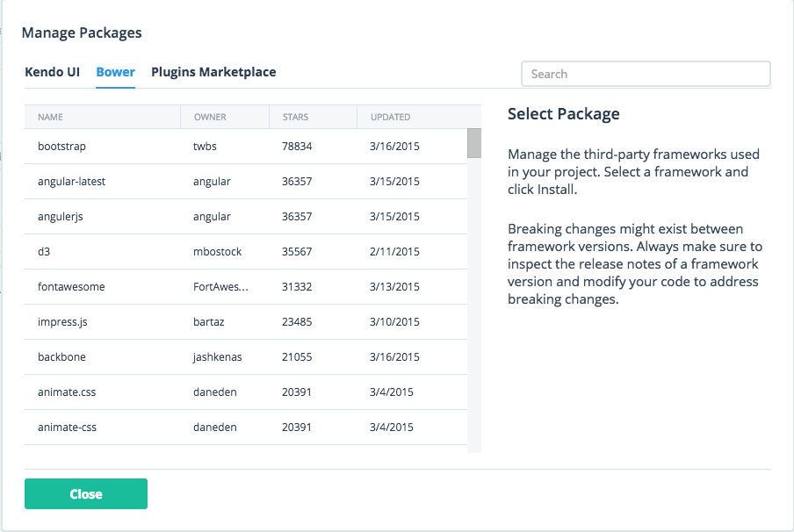Viewport: 794px width, 532px height.
Task: Sort packages by the Name column
Action: (51, 117)
